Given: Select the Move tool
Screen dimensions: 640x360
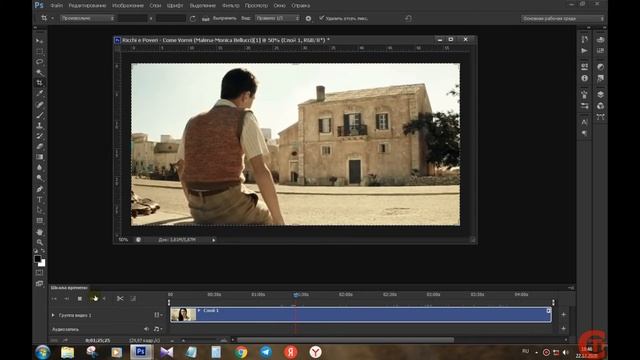Looking at the screenshot, I should [40, 41].
